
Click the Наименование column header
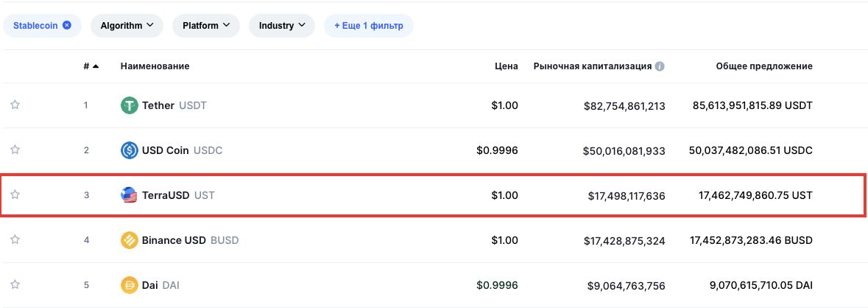tap(155, 66)
